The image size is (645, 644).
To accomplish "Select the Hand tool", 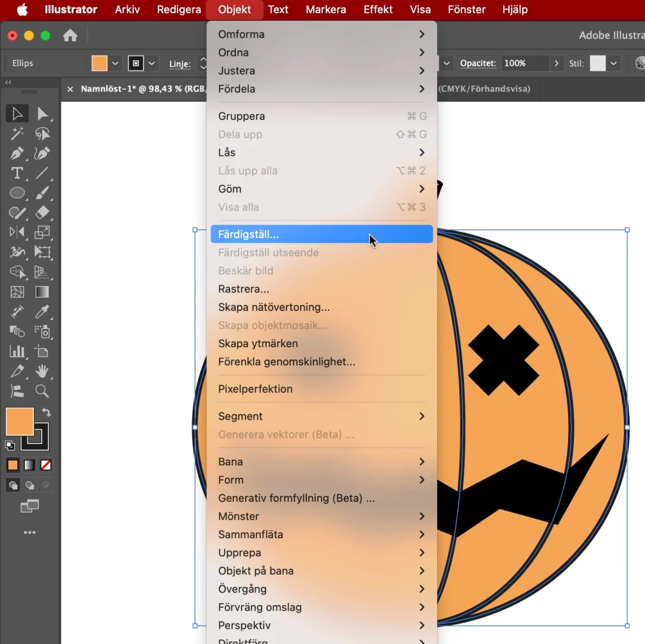I will 42,371.
